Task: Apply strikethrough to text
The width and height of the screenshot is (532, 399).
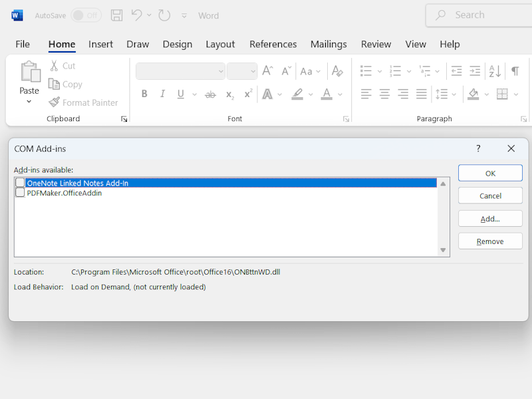Action: pos(210,94)
